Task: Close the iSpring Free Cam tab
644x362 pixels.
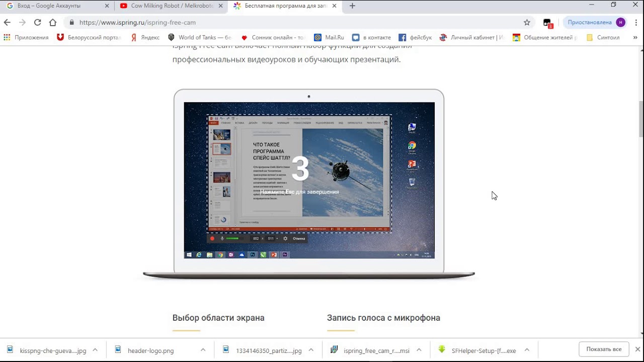Action: pyautogui.click(x=334, y=6)
